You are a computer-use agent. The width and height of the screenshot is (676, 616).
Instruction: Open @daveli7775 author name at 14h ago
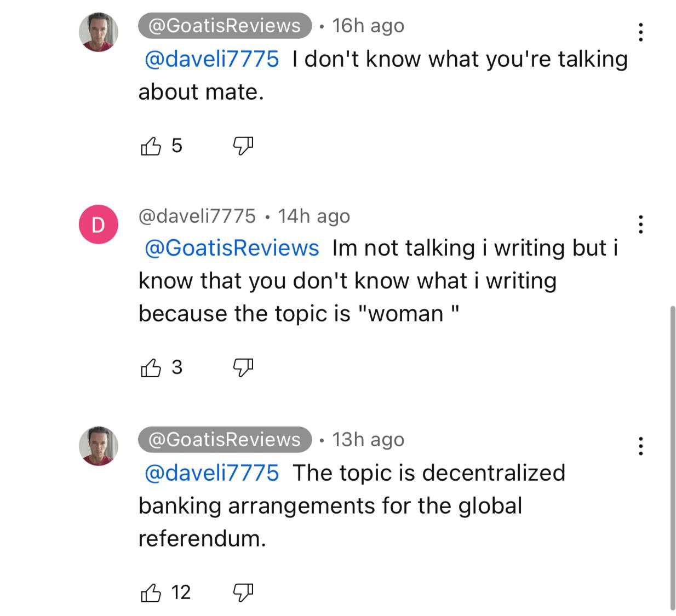coord(197,216)
